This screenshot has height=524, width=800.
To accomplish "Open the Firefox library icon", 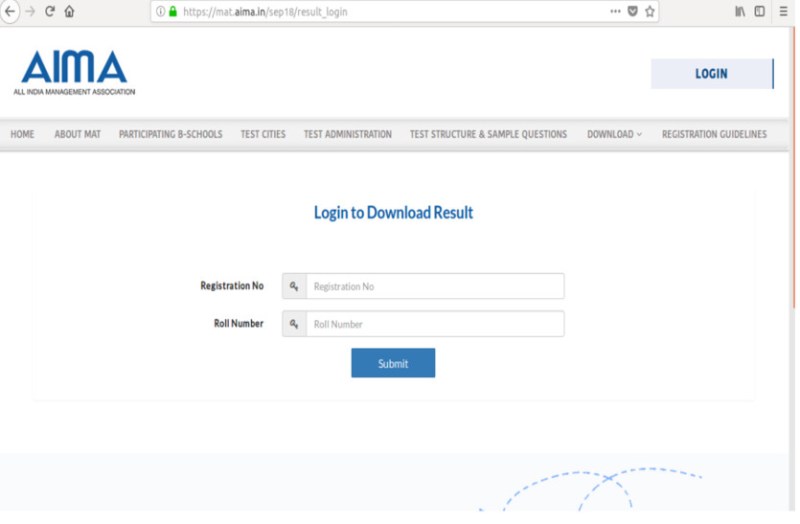I will pos(740,12).
